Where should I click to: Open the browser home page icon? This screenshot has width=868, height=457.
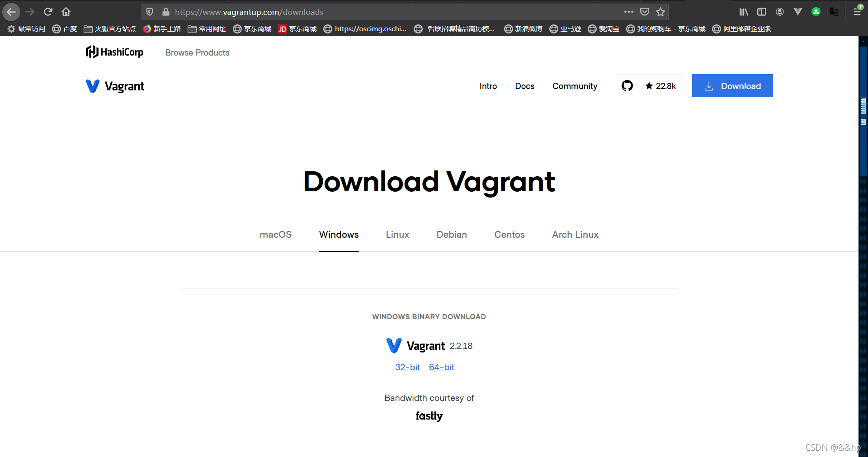tap(66, 12)
